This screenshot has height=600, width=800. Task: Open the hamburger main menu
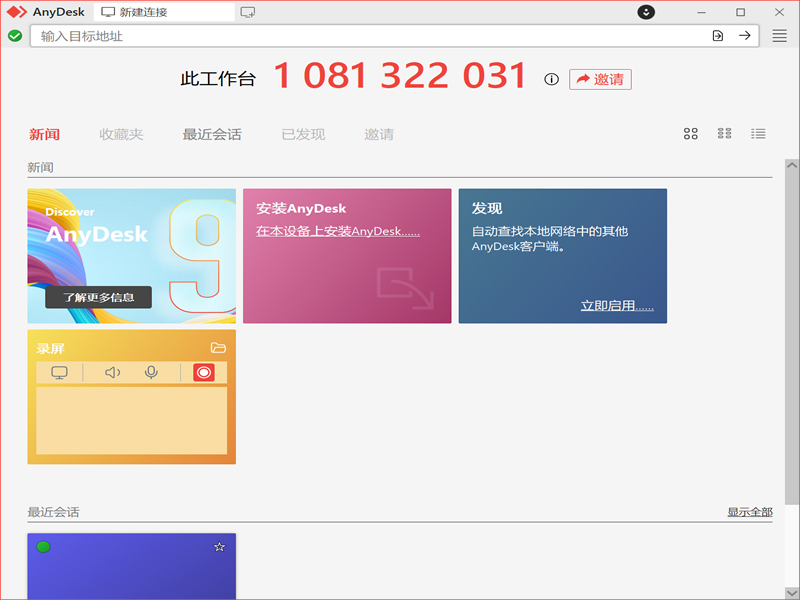tap(779, 36)
